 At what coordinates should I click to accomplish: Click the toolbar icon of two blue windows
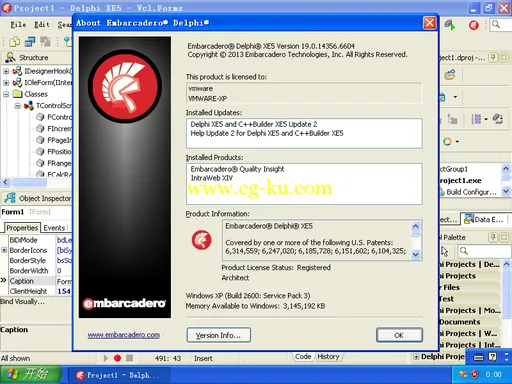point(30,42)
